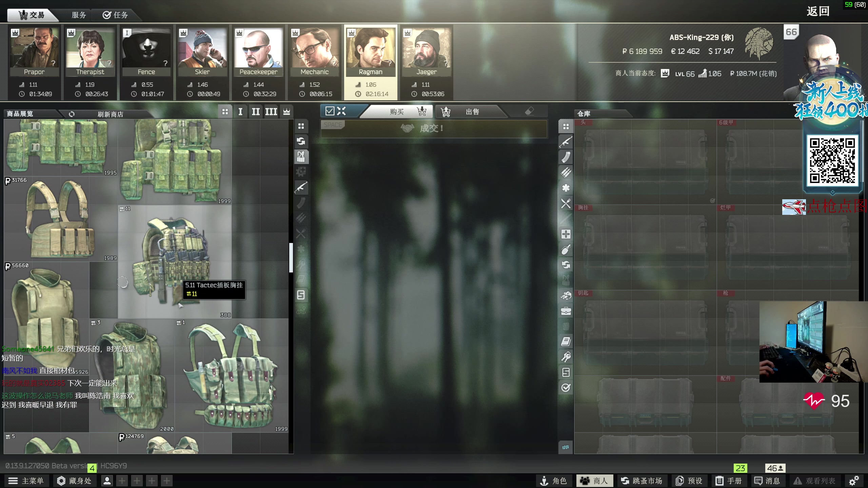Select trader Mechanic
Image resolution: width=868 pixels, height=488 pixels.
point(314,63)
